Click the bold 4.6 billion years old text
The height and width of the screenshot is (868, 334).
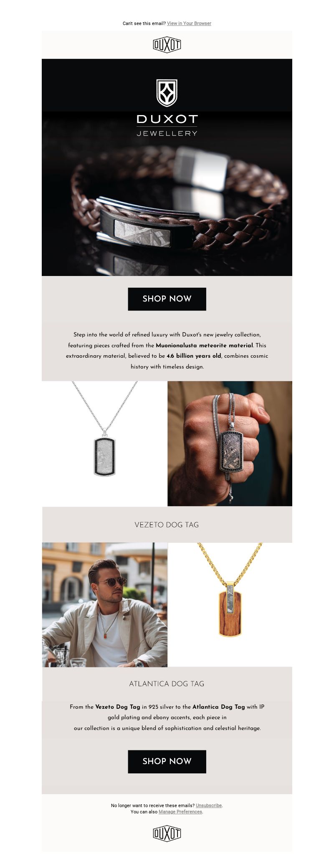tap(194, 356)
